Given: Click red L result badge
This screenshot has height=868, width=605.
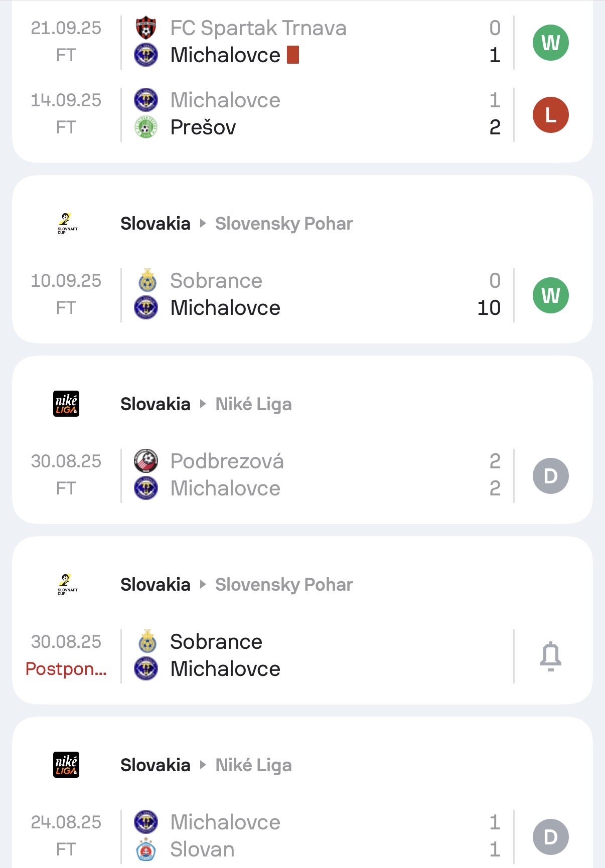Looking at the screenshot, I should coord(550,115).
